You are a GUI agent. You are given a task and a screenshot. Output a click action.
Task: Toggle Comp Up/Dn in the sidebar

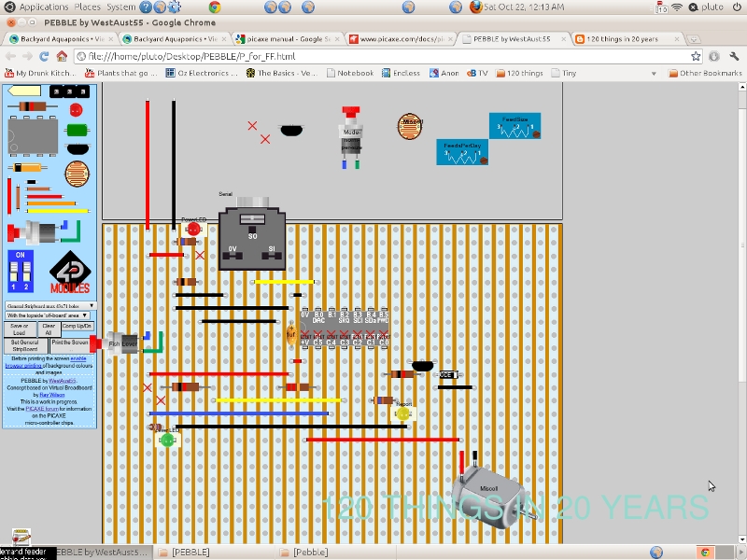78,327
